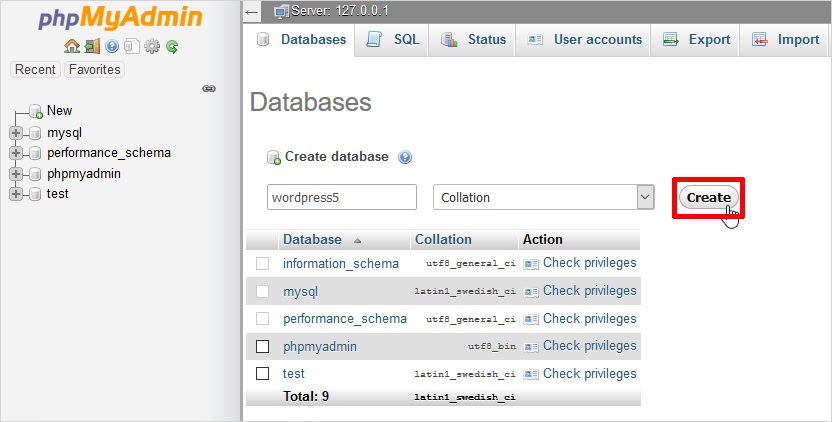The height and width of the screenshot is (422, 832).
Task: Click the Home icon under the logo
Action: tap(71, 47)
